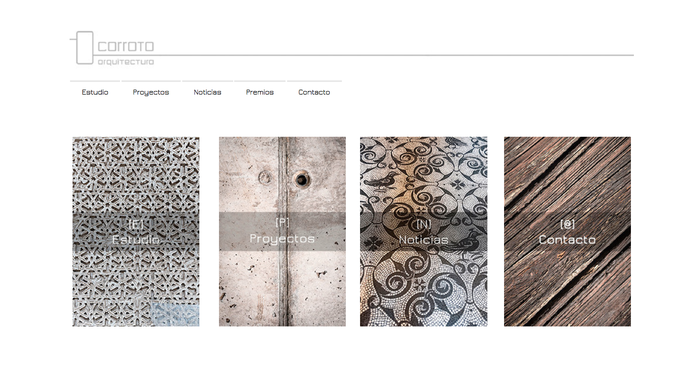The height and width of the screenshot is (373, 700).
Task: Click the Noticias label on the mosaic image
Action: click(423, 240)
